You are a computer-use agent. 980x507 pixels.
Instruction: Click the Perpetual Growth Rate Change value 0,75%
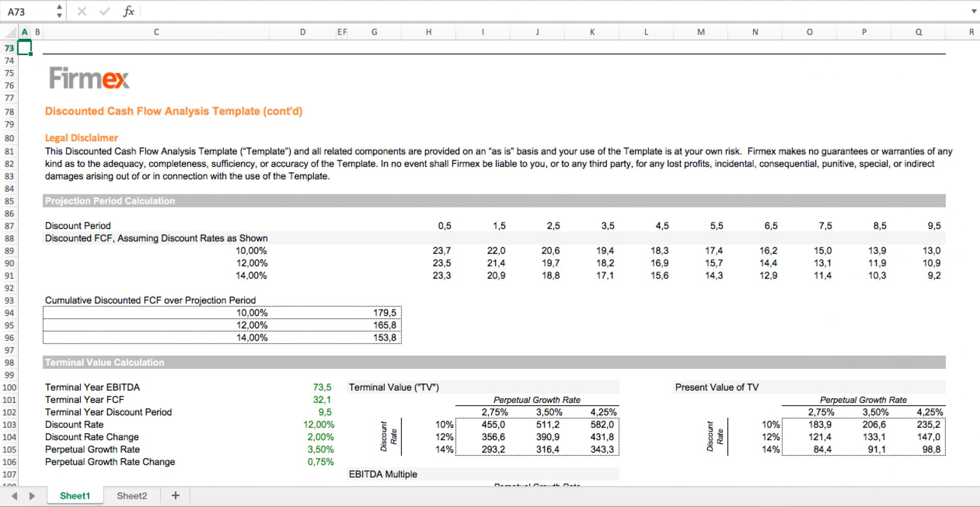pos(321,462)
